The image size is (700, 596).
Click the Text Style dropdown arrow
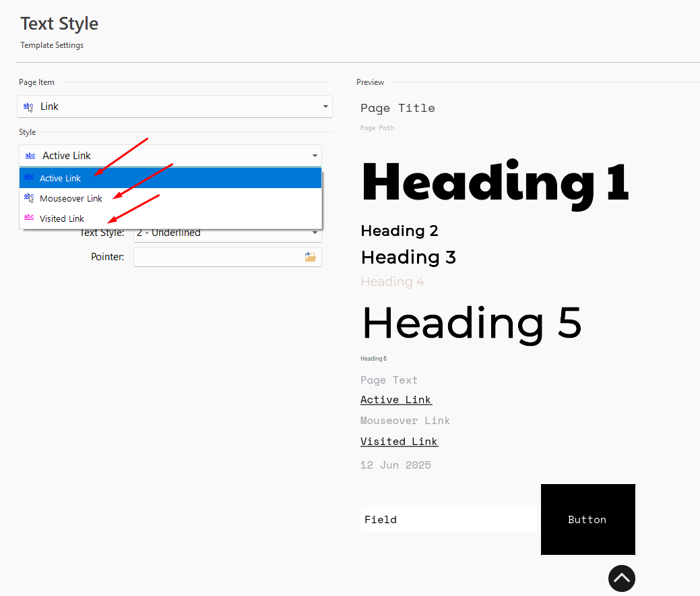pyautogui.click(x=315, y=233)
